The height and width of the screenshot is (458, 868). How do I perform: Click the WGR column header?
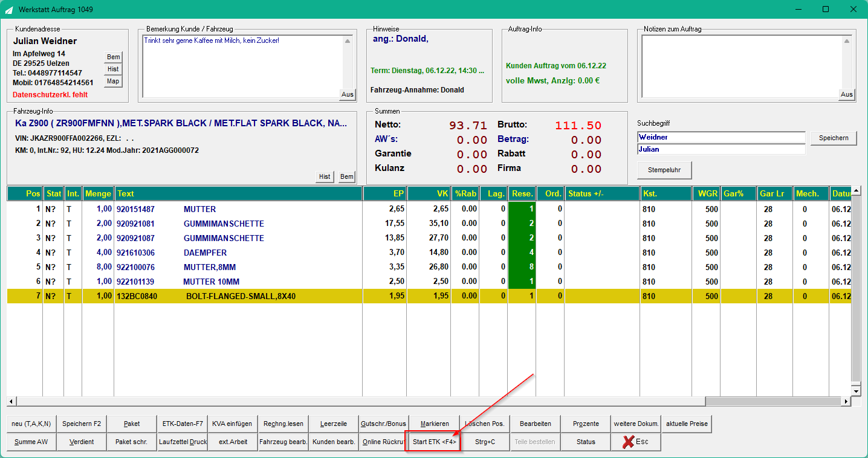(x=707, y=193)
